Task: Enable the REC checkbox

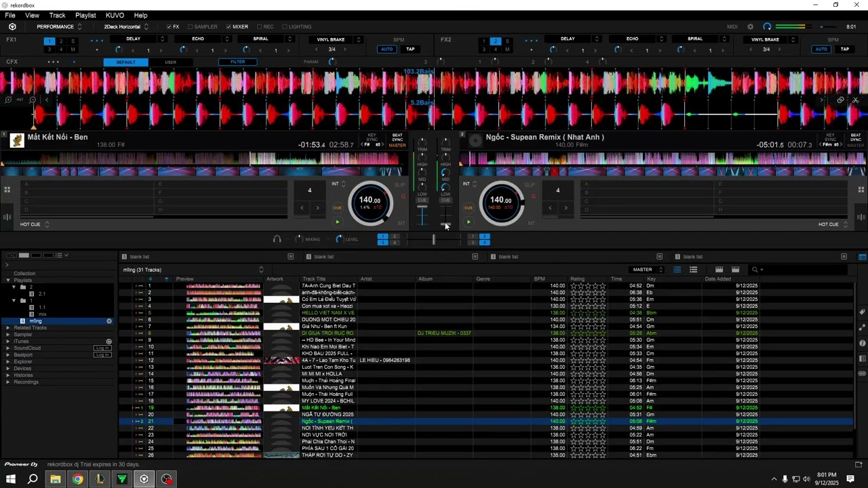Action: coord(260,27)
